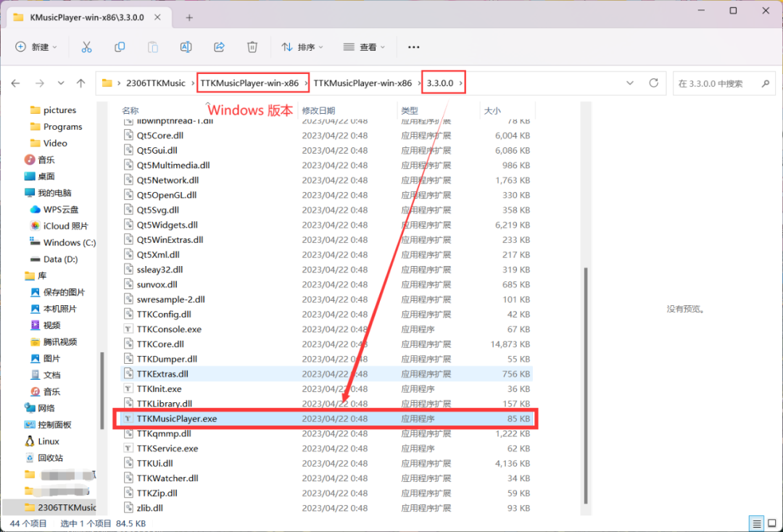The width and height of the screenshot is (783, 532).
Task: Open pictures folder in sidebar
Action: [53, 110]
